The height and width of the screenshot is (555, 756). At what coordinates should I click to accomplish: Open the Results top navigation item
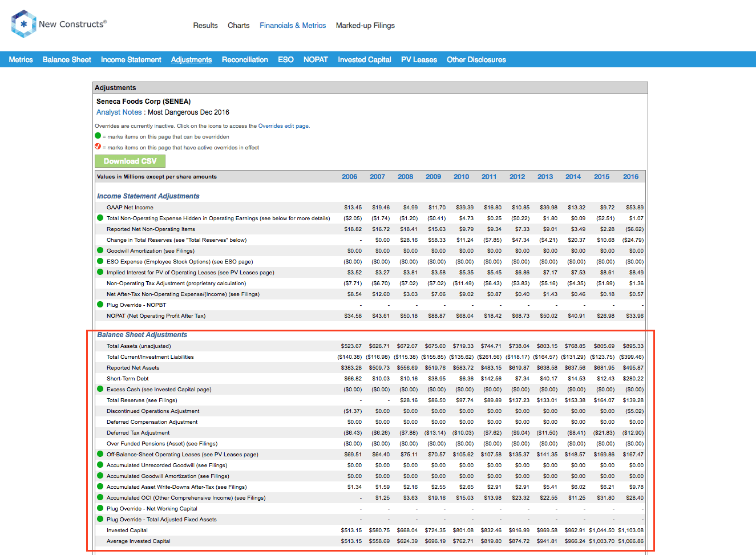[205, 26]
